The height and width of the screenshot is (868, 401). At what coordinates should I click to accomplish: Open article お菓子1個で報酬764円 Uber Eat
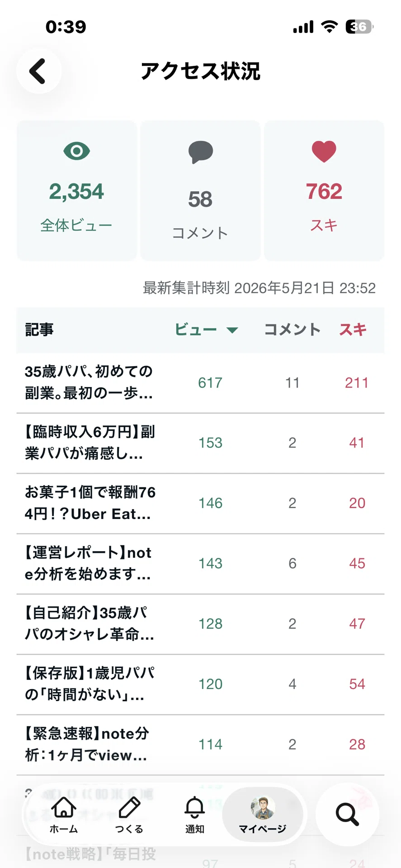(x=200, y=503)
